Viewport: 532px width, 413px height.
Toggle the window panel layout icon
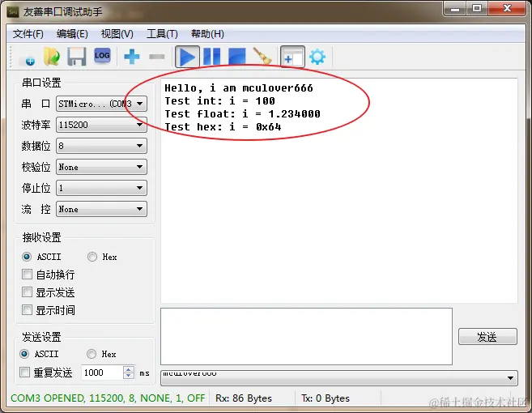pos(292,57)
